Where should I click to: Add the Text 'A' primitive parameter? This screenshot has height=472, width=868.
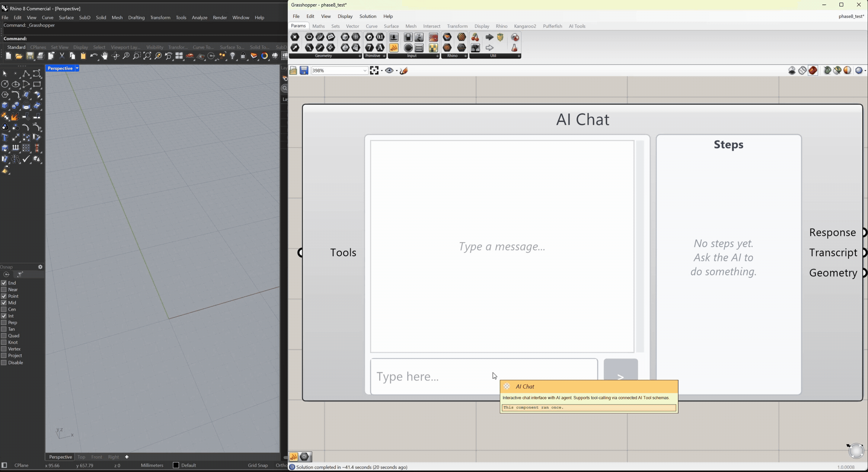pos(380,48)
